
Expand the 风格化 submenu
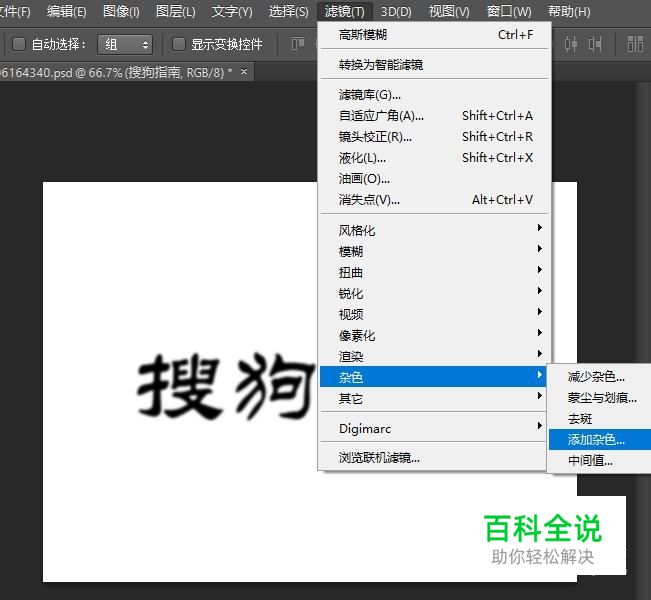[x=435, y=230]
